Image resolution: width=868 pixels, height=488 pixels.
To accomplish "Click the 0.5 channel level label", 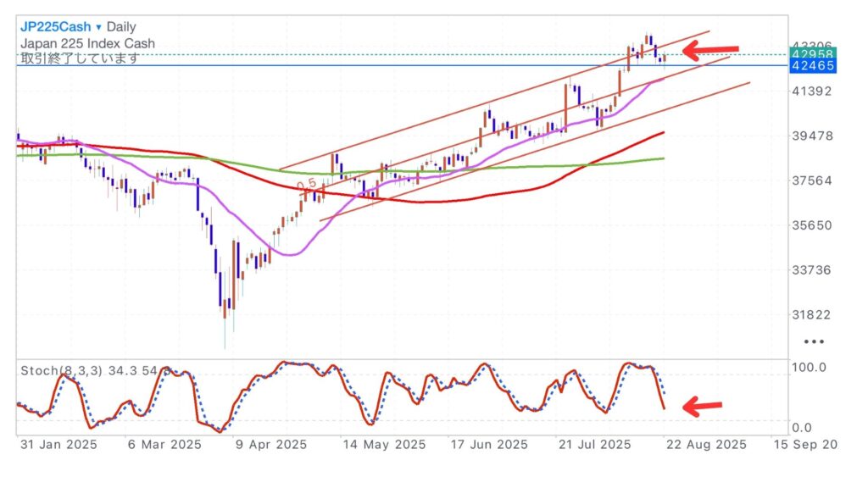I will tap(306, 184).
